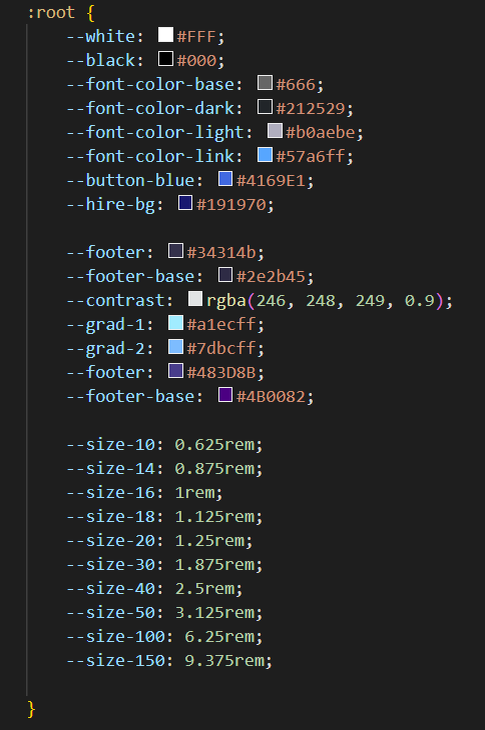This screenshot has height=730, width=485.
Task: Open the #666 font-color-base swatch
Action: click(265, 82)
